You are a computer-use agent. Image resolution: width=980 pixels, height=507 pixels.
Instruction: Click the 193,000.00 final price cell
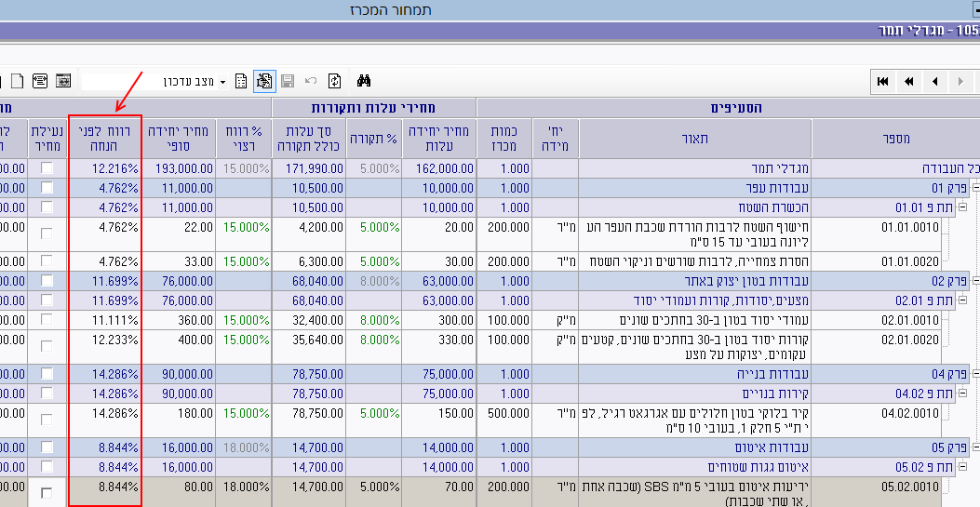[178, 168]
